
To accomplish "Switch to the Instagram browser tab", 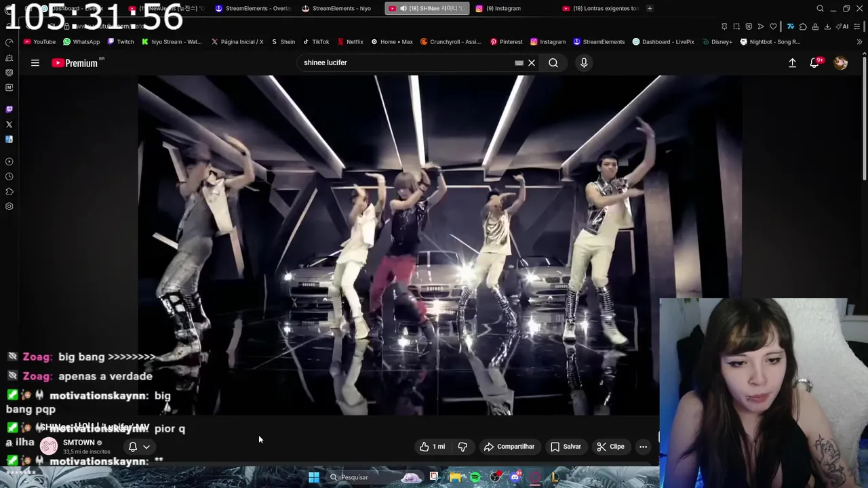I will click(x=503, y=8).
